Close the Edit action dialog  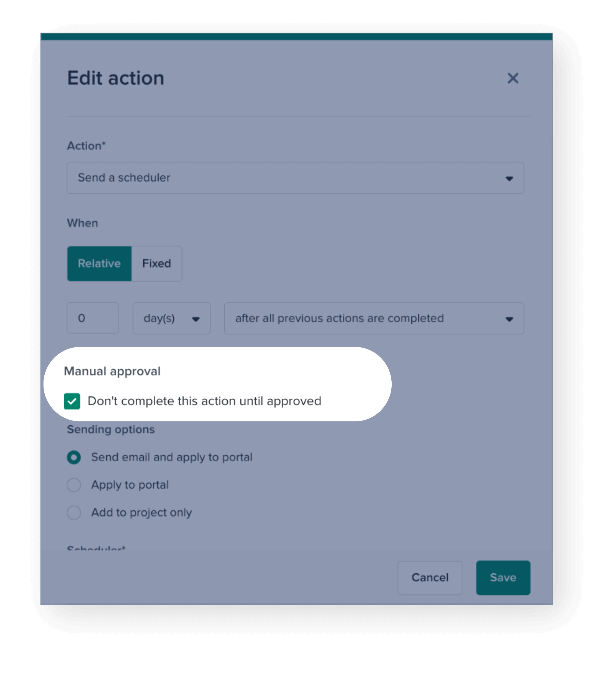(x=513, y=78)
